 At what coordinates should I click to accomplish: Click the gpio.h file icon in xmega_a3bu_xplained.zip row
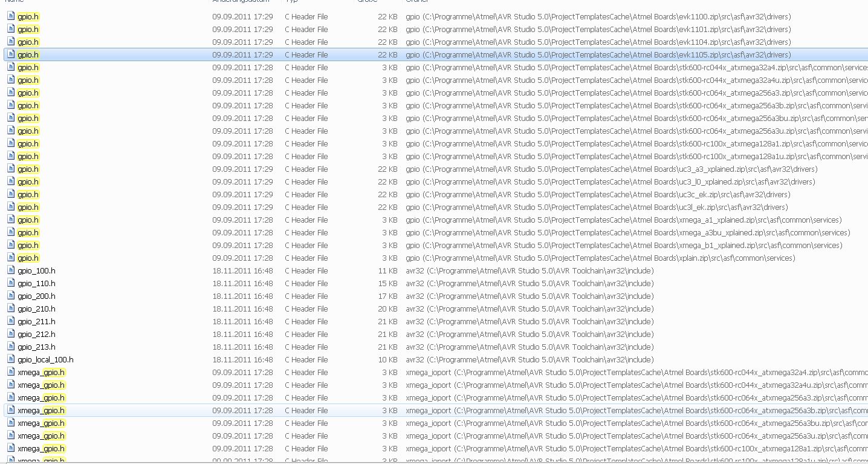click(x=11, y=232)
